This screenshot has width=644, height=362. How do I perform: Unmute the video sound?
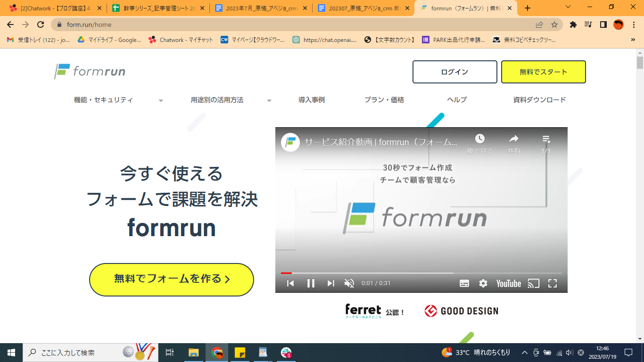click(x=349, y=283)
